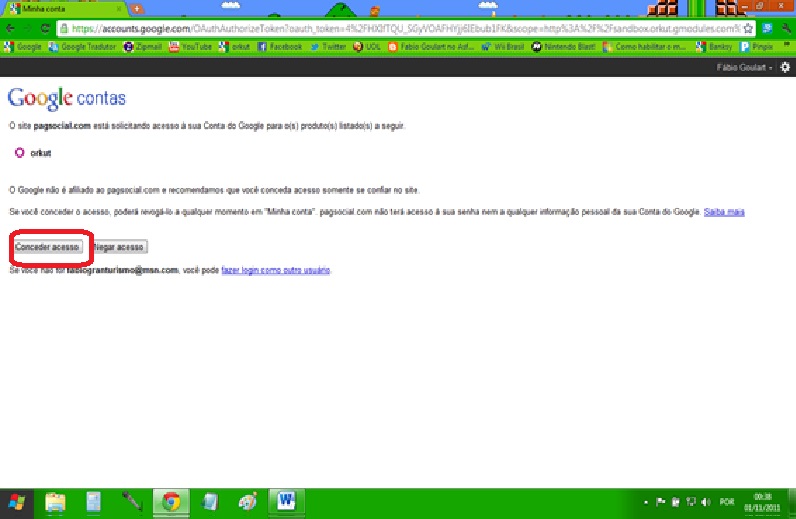The image size is (796, 519).
Task: Open the Twitter bookmark
Action: click(x=327, y=46)
